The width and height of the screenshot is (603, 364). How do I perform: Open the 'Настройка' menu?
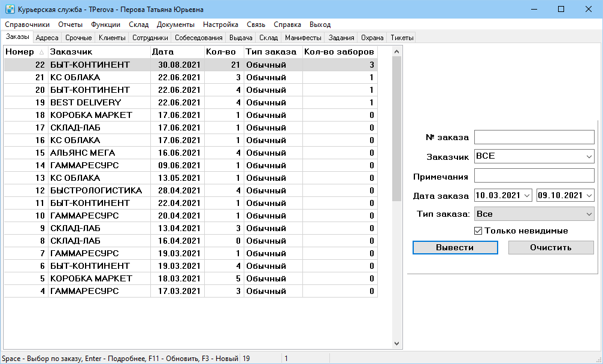(x=221, y=25)
